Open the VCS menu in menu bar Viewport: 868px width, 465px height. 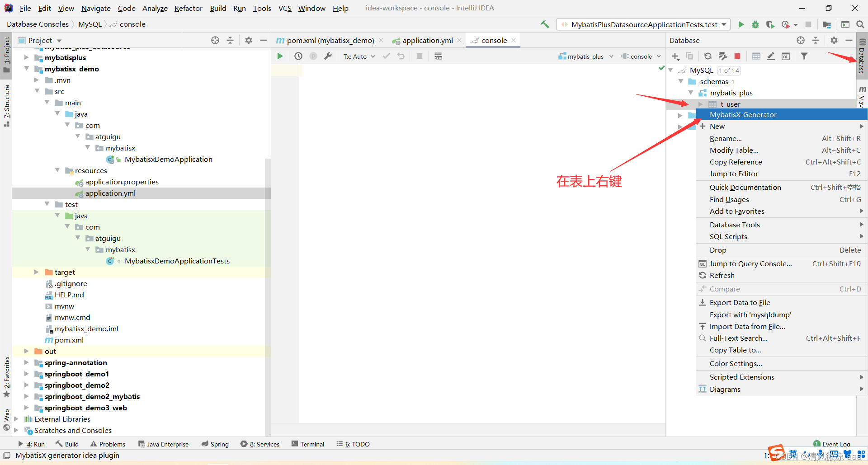click(284, 8)
